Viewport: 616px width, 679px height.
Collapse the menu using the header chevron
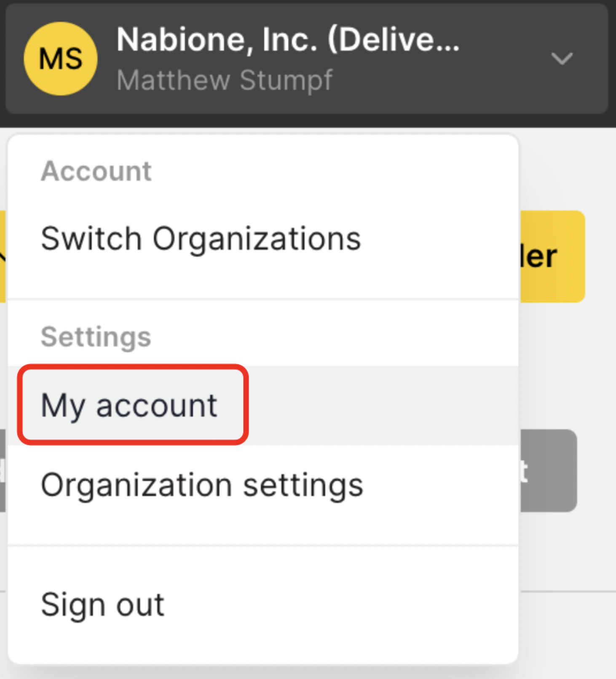tap(562, 59)
